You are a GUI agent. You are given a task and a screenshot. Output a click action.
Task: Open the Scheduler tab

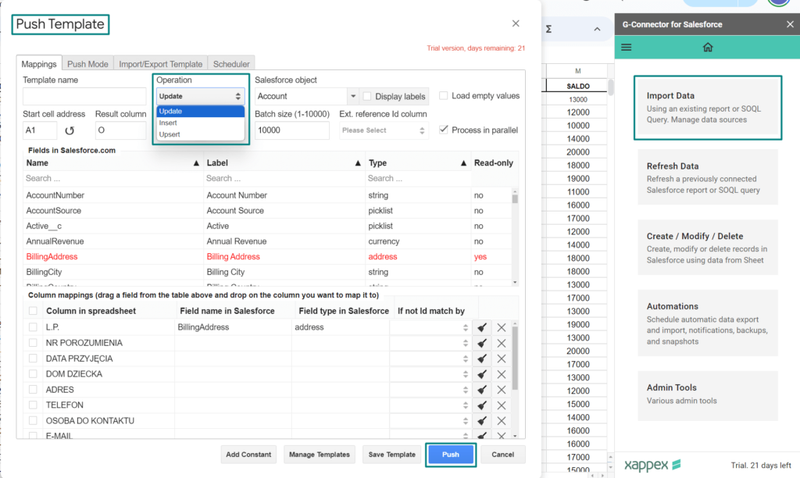(231, 64)
